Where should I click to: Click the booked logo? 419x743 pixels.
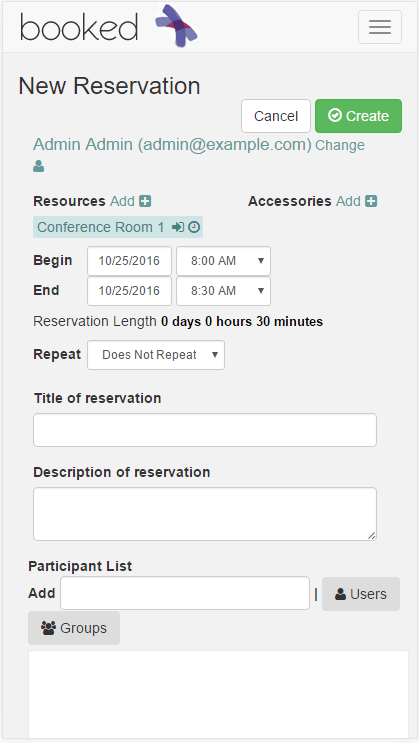109,26
